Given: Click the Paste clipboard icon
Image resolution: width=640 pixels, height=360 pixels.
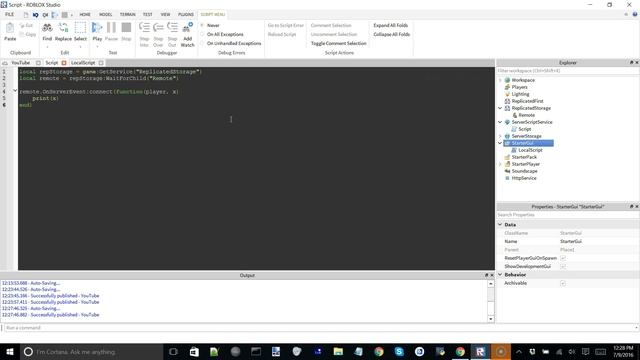Looking at the screenshot, I should 10,28.
